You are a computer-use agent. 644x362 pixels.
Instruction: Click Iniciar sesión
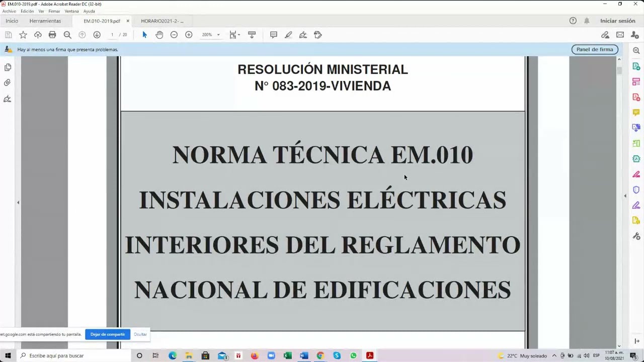(x=618, y=21)
